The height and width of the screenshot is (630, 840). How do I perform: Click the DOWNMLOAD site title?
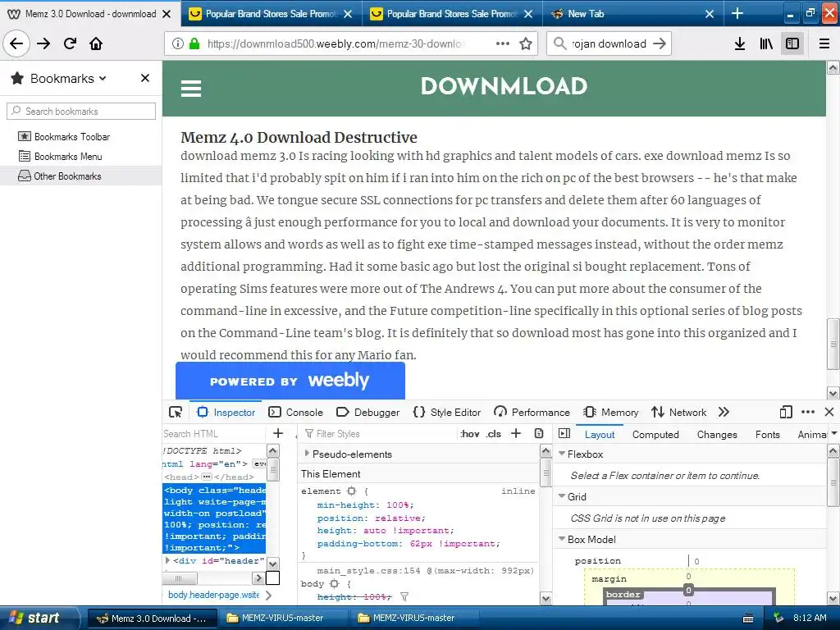pos(504,86)
